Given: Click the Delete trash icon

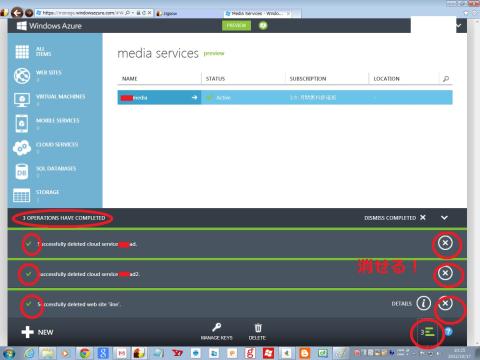Looking at the screenshot, I should (x=258, y=328).
